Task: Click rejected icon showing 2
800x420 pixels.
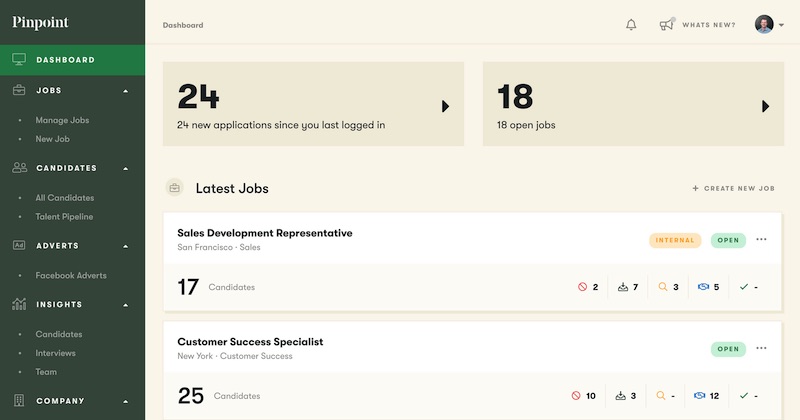Action: (x=582, y=287)
